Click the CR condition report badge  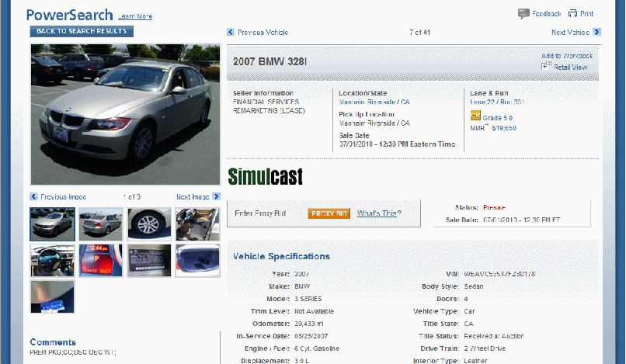pos(475,116)
